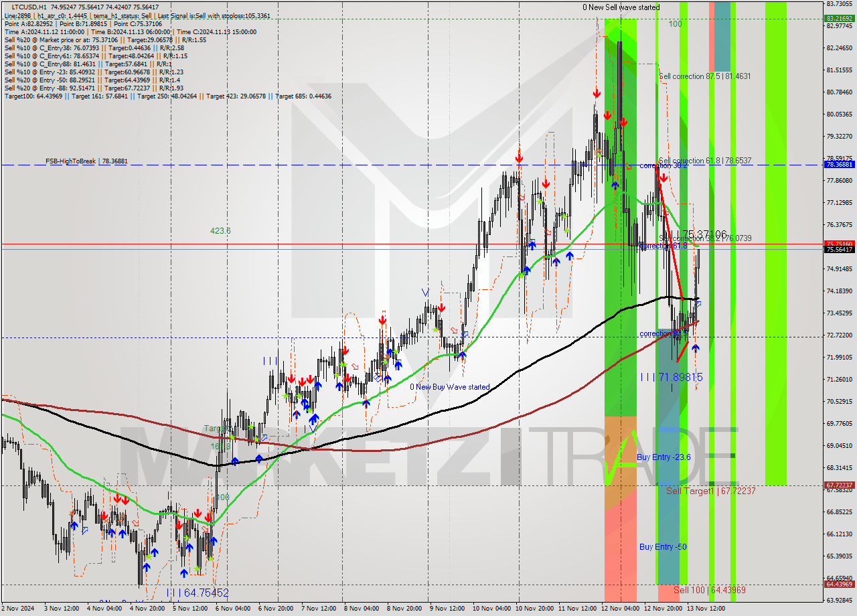Click 83.73705 on the price axis
857x616 pixels.
(839, 4)
